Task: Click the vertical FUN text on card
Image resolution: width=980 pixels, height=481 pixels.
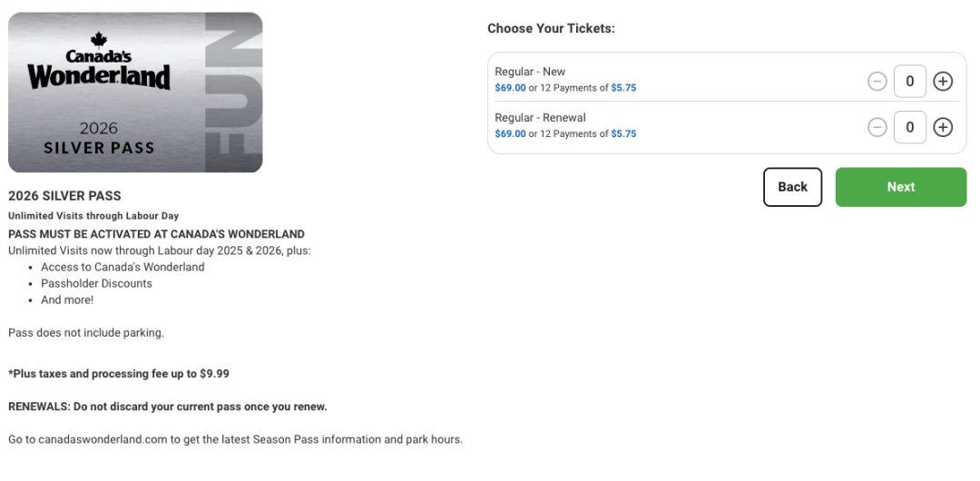Action: coord(233,93)
